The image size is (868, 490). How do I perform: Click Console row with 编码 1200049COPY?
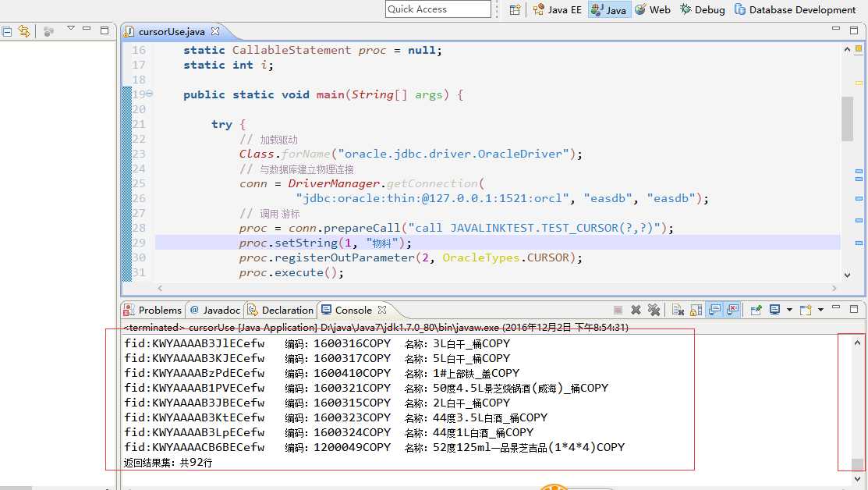(374, 447)
